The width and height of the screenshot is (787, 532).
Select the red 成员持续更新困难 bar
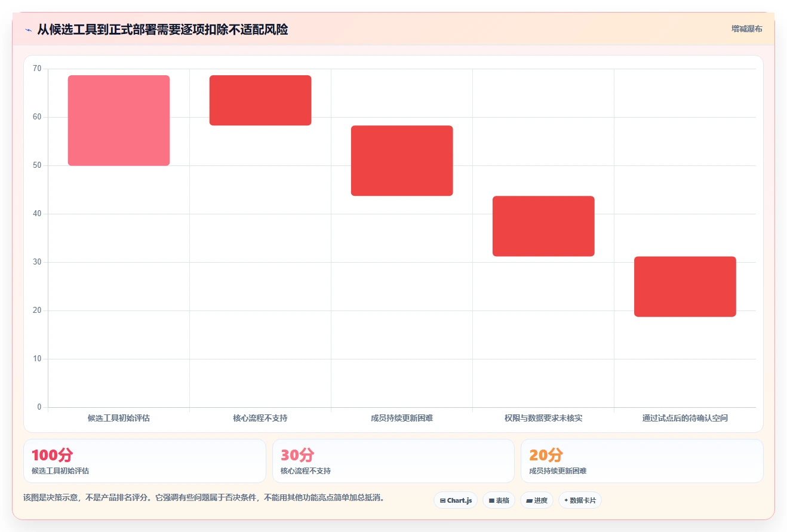coord(402,161)
